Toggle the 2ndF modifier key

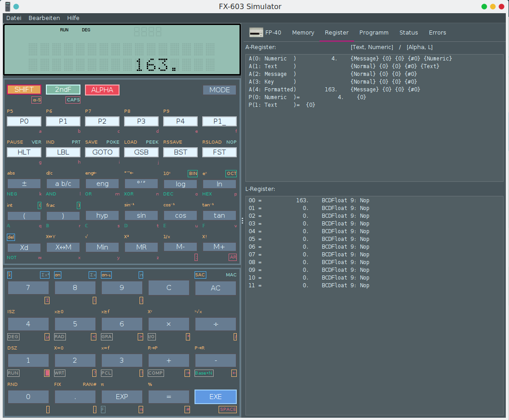(63, 90)
